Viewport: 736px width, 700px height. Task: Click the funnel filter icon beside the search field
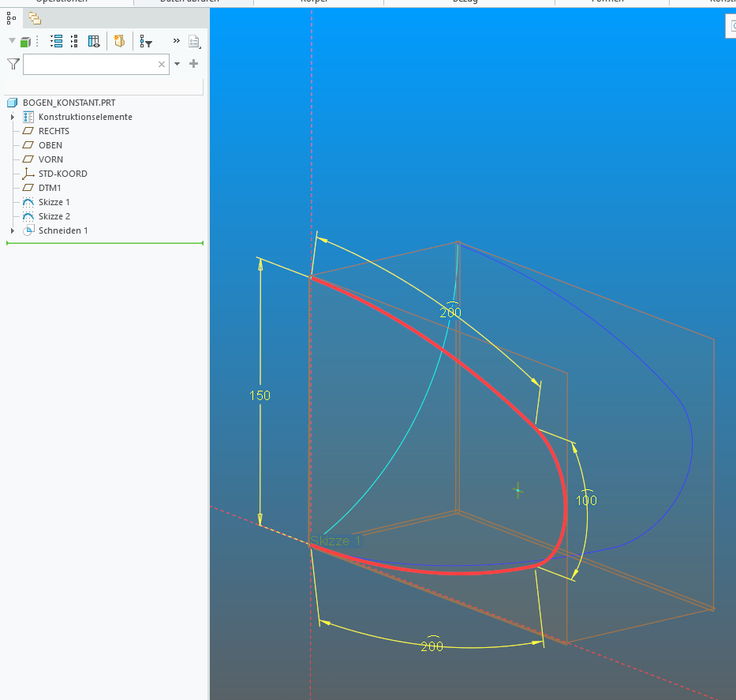13,64
